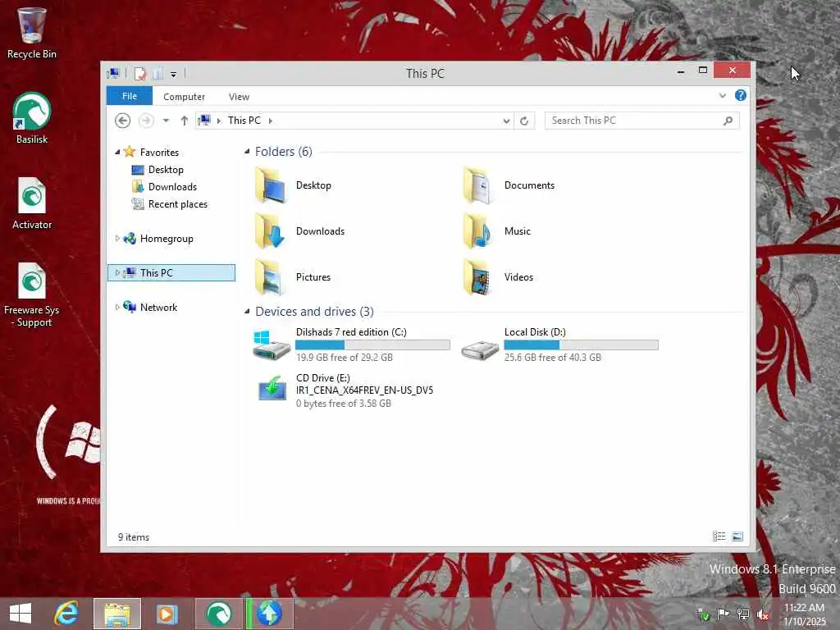Open the network tray icon

pos(742,614)
